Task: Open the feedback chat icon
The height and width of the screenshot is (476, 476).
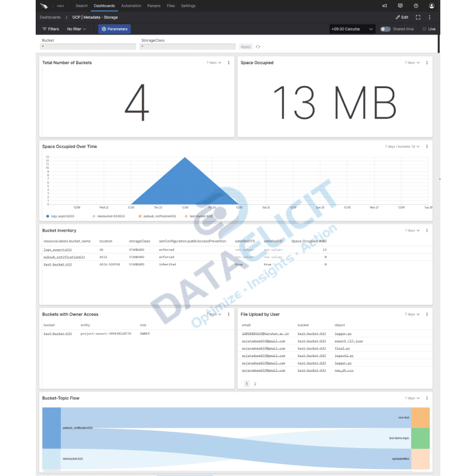Action: click(x=400, y=6)
